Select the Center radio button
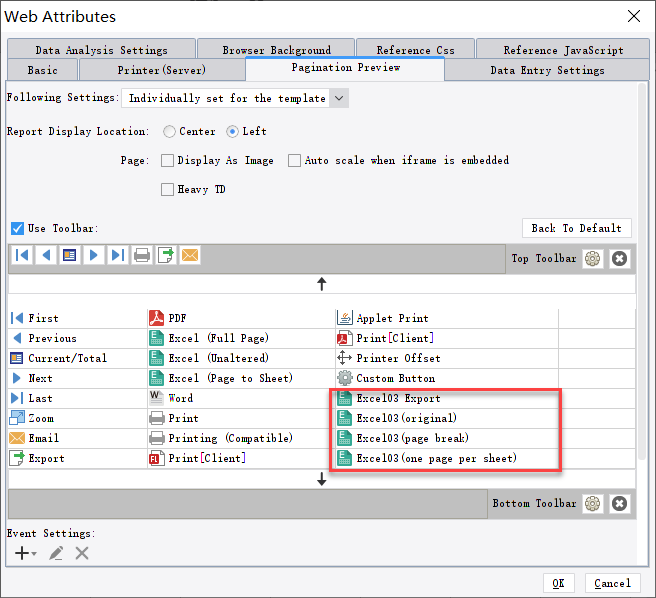This screenshot has width=656, height=598. point(169,131)
